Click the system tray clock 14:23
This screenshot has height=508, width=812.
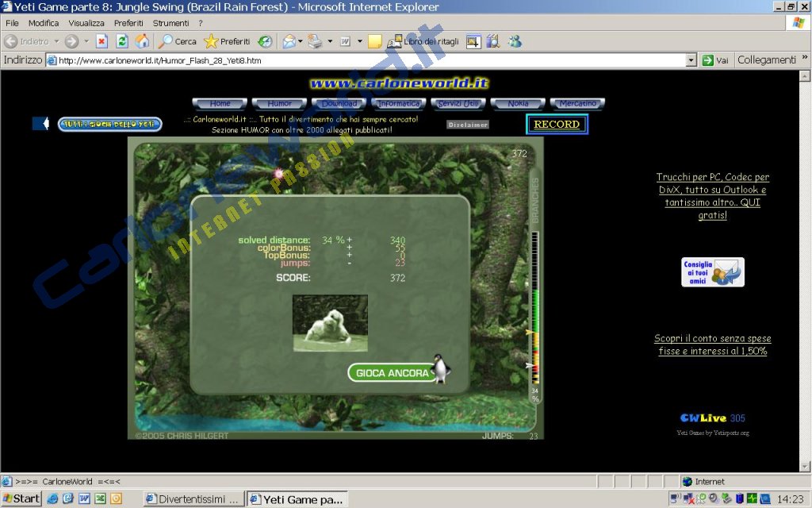pos(791,499)
